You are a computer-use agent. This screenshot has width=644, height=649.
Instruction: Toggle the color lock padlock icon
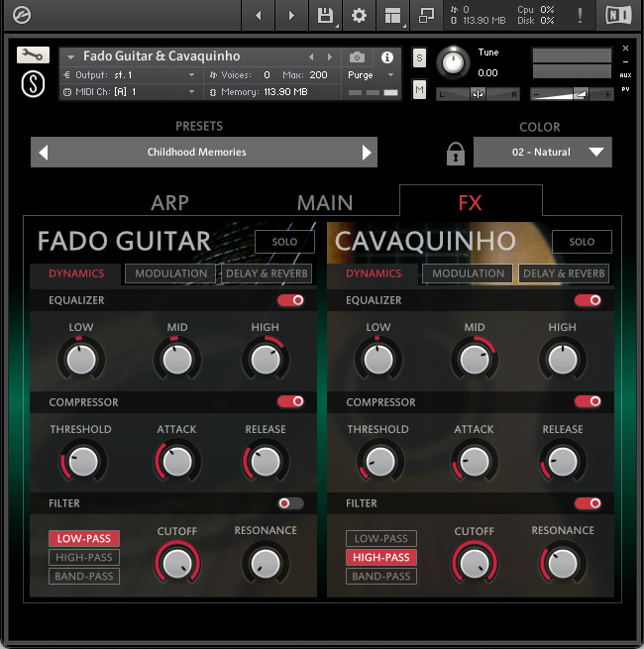point(456,154)
